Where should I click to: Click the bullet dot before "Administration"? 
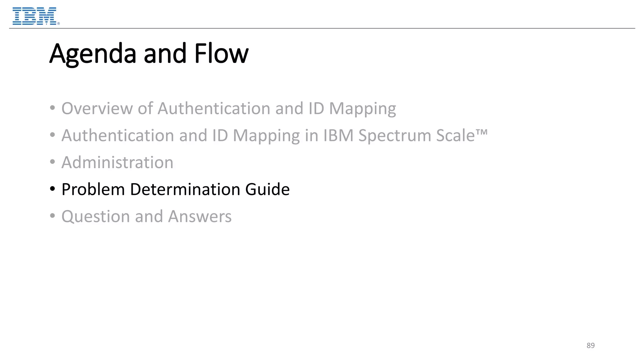tap(53, 162)
